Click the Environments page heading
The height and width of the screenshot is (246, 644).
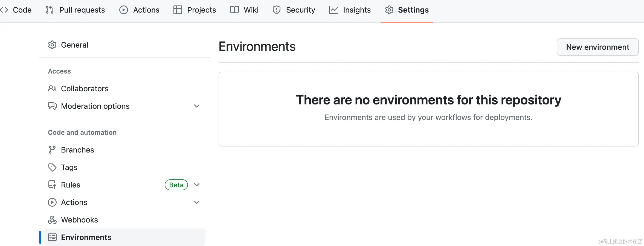[257, 46]
